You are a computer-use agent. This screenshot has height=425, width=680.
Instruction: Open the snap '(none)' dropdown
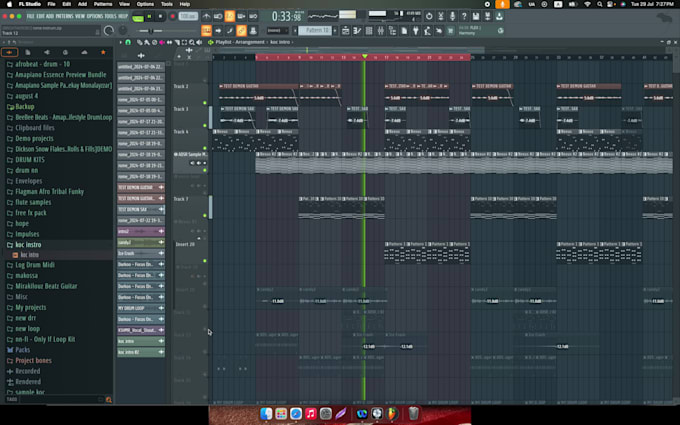click(x=278, y=30)
